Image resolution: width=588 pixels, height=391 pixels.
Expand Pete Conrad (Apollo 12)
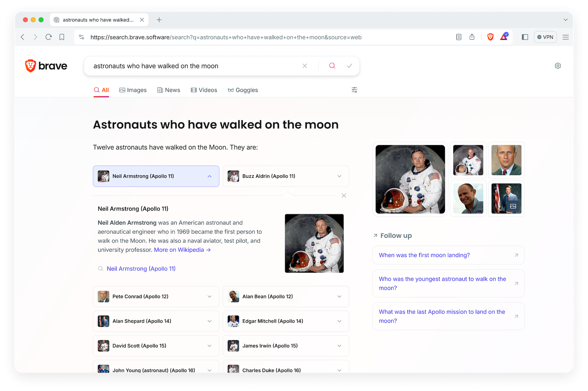(x=156, y=297)
